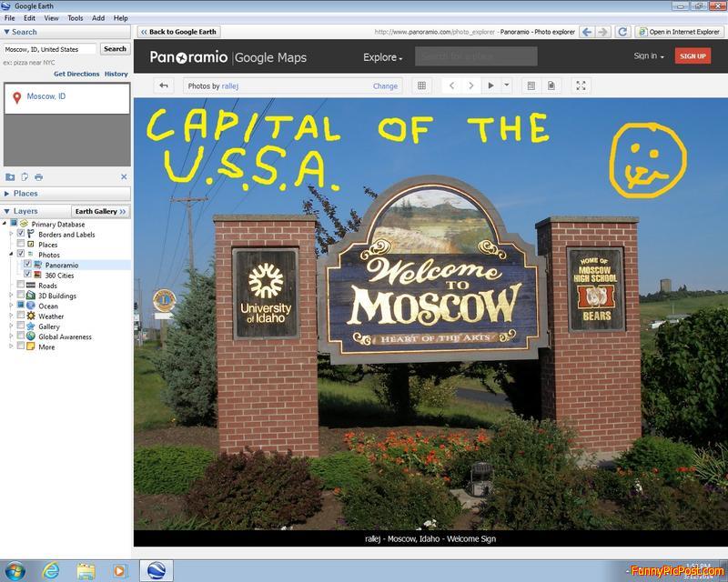728x582 pixels.
Task: Click the photo page document icon
Action: tap(551, 85)
